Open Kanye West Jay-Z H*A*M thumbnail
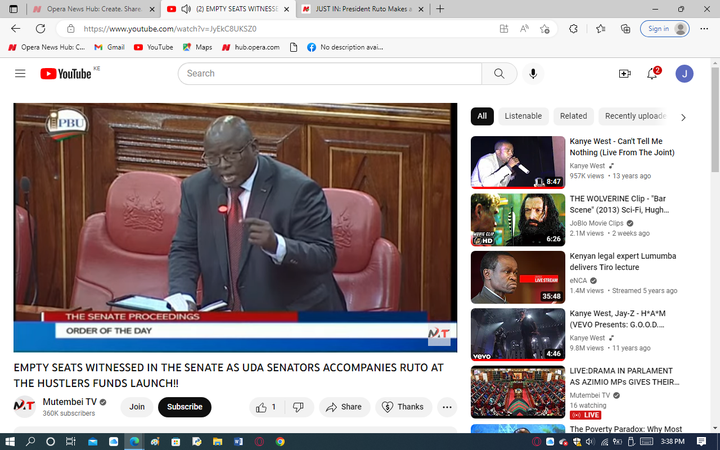720x450 pixels. click(x=518, y=334)
